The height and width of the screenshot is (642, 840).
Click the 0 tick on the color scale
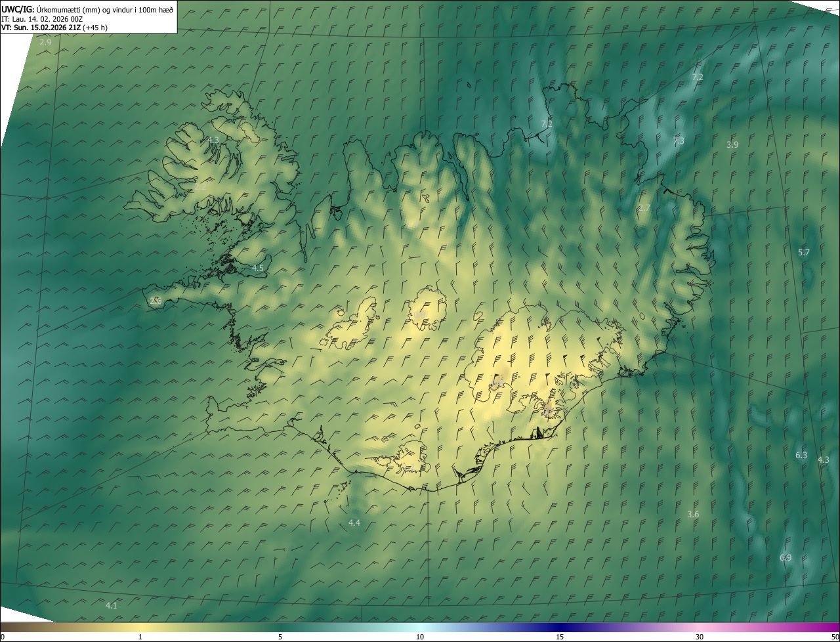click(x=3, y=637)
